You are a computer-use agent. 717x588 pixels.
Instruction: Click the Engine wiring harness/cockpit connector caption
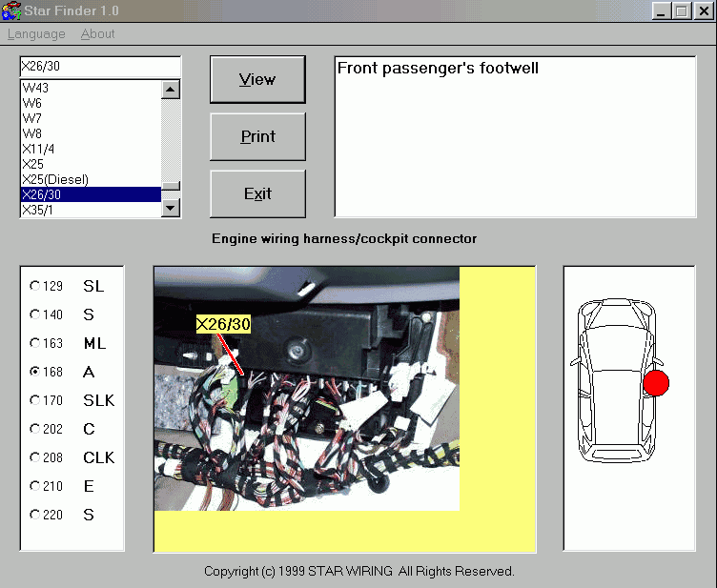tap(344, 238)
